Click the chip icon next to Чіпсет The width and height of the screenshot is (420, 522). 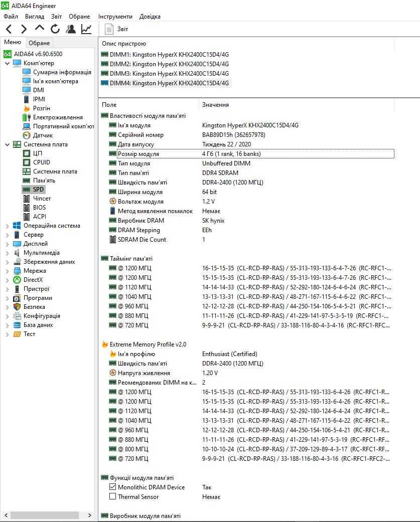(x=26, y=199)
